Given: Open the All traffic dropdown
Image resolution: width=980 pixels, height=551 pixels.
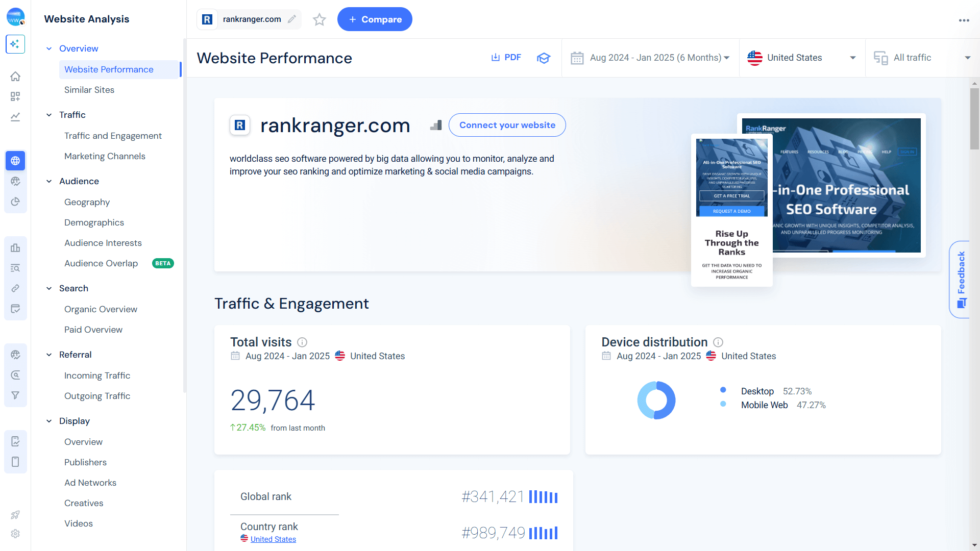Looking at the screenshot, I should [x=922, y=58].
